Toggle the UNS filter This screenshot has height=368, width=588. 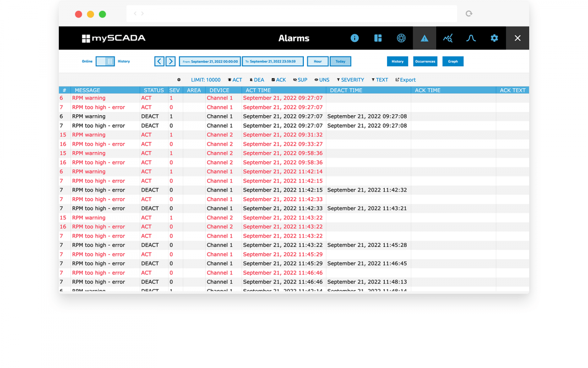(x=322, y=80)
